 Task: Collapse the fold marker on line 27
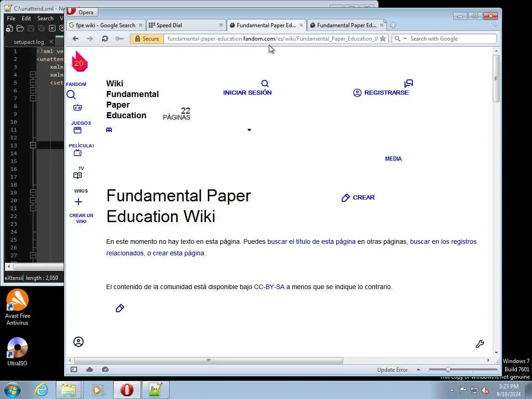pyautogui.click(x=33, y=255)
